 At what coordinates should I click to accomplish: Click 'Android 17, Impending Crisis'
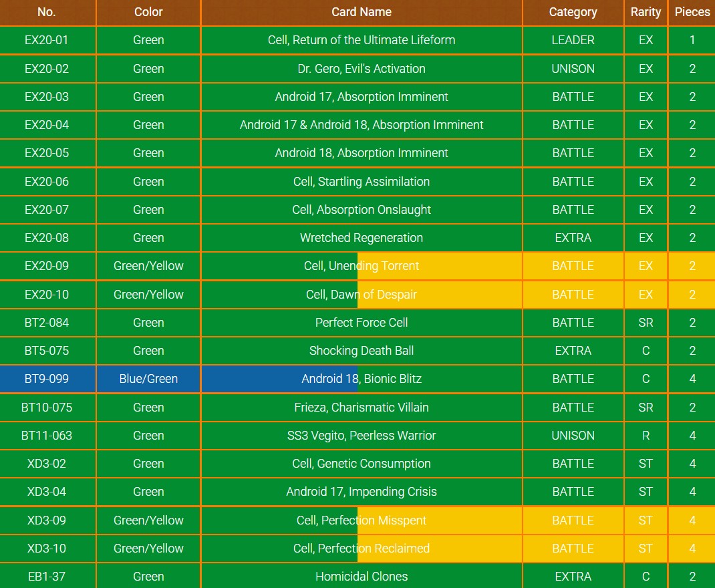click(361, 492)
